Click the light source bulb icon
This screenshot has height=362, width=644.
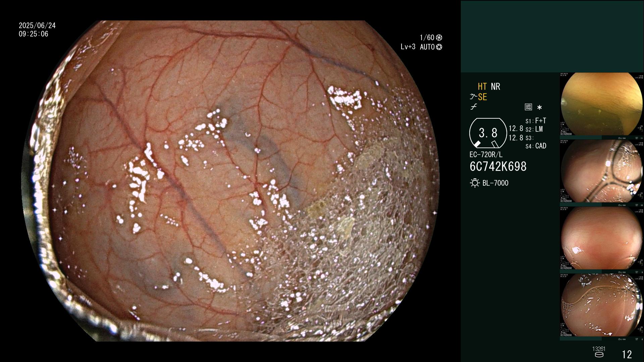coord(475,183)
